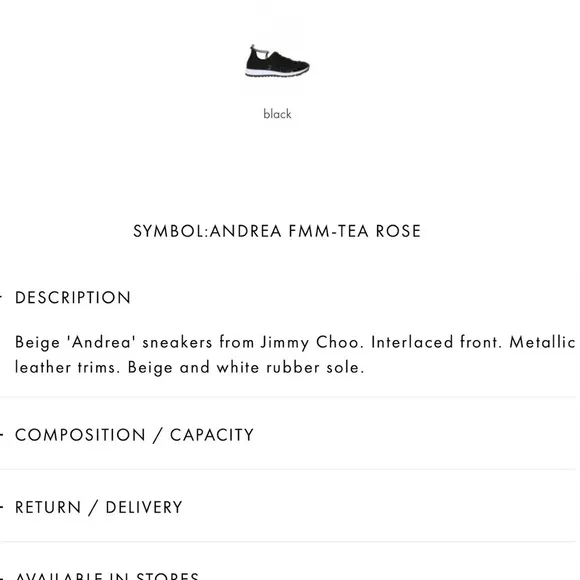Open the AVAILABLE IN STORES section
The height and width of the screenshot is (580, 580).
pyautogui.click(x=107, y=576)
